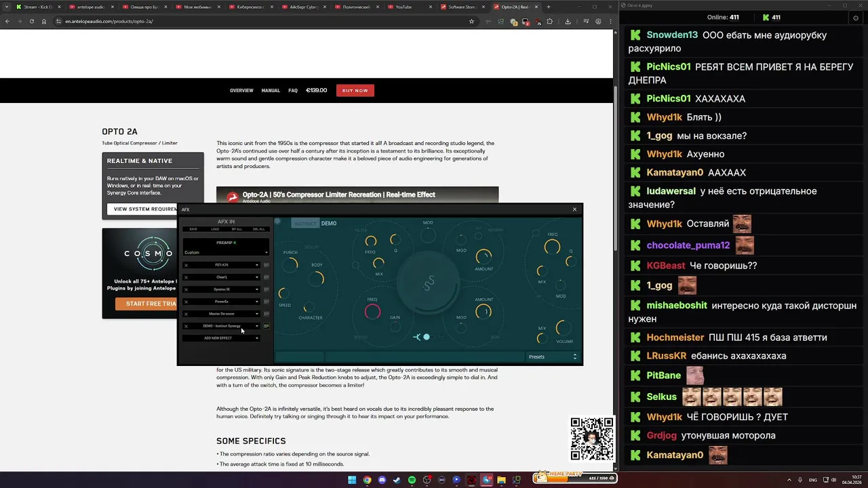Viewport: 868px width, 488px height.
Task: Open Steam from the taskbar
Action: click(397, 480)
